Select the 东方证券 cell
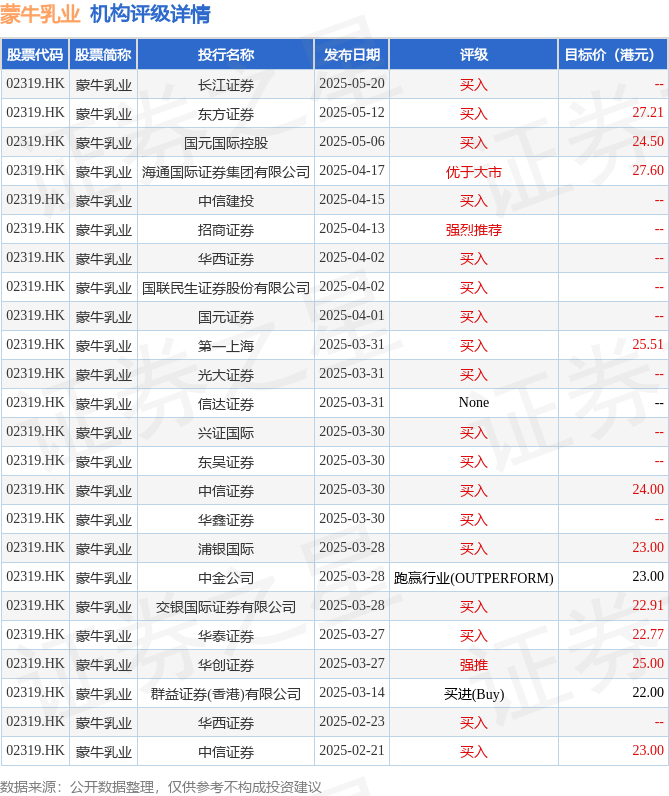 pos(226,114)
